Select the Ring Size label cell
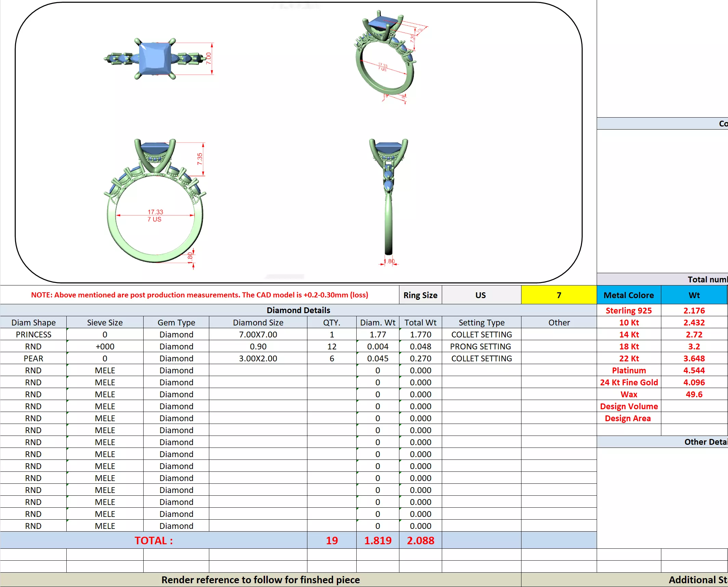The width and height of the screenshot is (728, 587). coord(420,295)
